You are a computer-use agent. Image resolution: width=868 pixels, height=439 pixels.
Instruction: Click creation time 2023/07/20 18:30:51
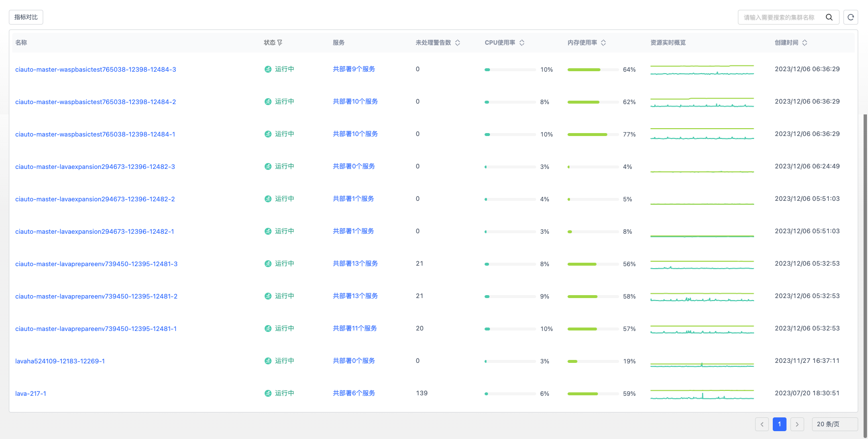807,393
